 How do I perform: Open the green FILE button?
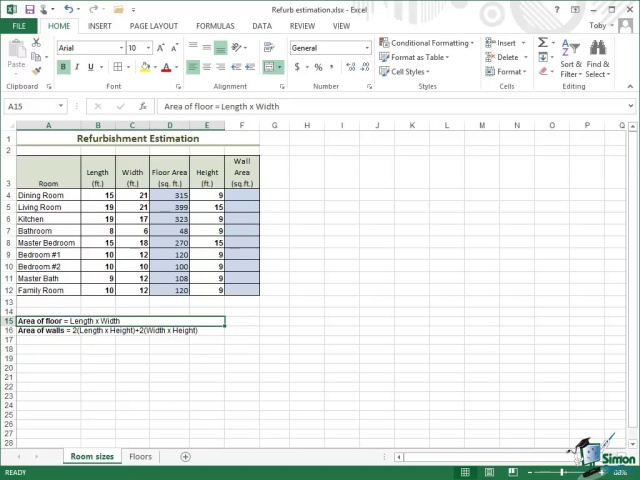pos(19,26)
